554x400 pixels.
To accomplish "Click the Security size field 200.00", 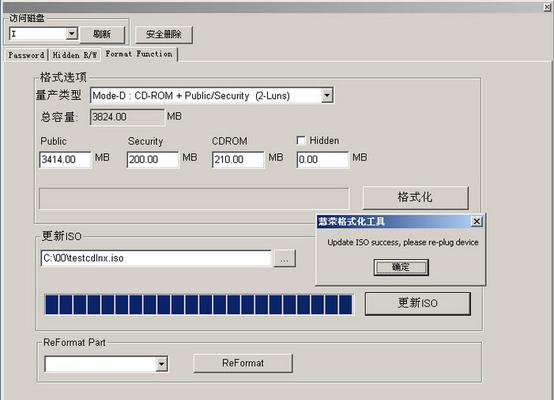I will tap(153, 160).
